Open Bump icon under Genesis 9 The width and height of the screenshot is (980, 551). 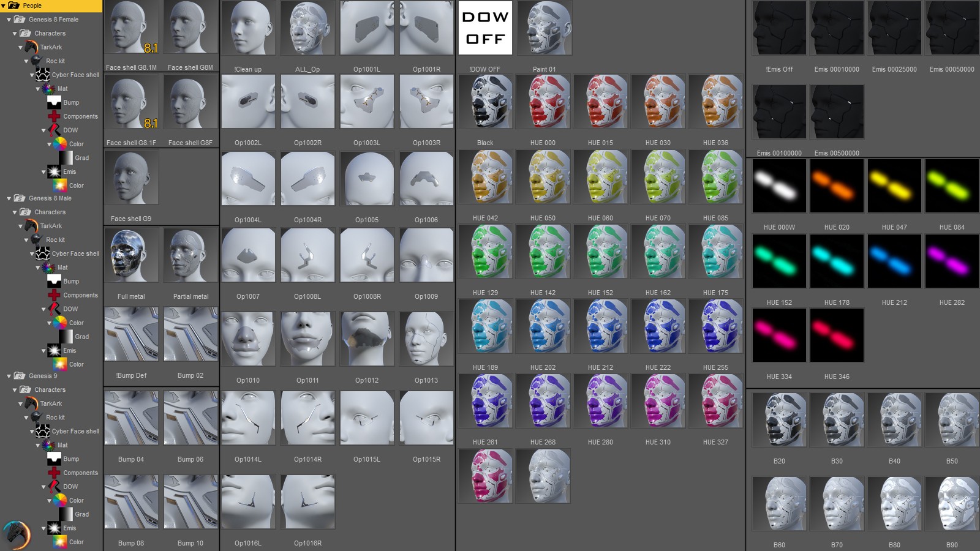point(54,459)
